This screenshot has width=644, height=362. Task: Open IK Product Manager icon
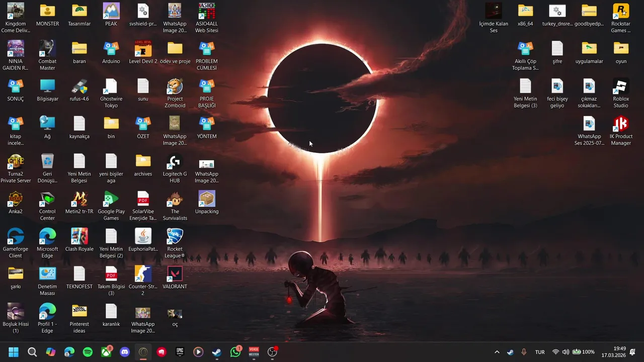(x=621, y=131)
